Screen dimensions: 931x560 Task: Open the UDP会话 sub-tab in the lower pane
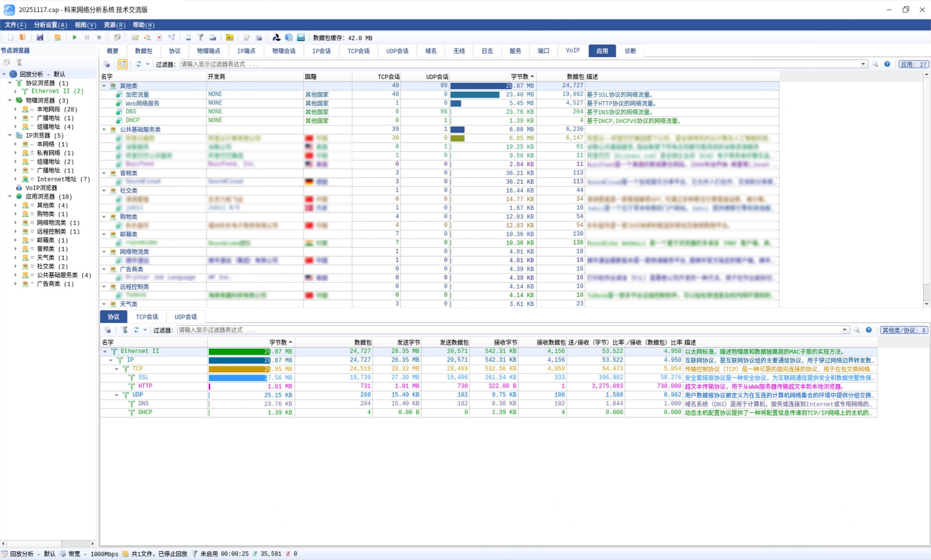coord(185,317)
